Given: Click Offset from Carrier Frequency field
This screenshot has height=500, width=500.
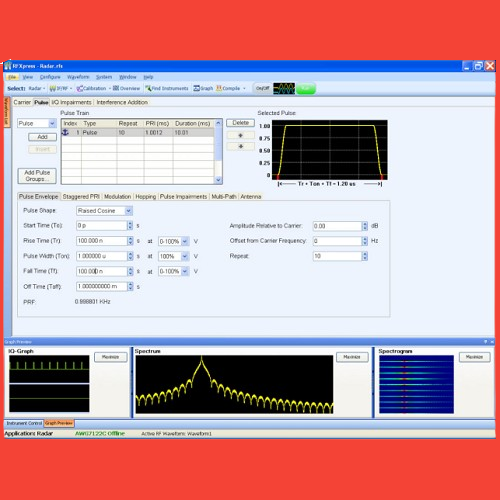Looking at the screenshot, I should [x=337, y=241].
